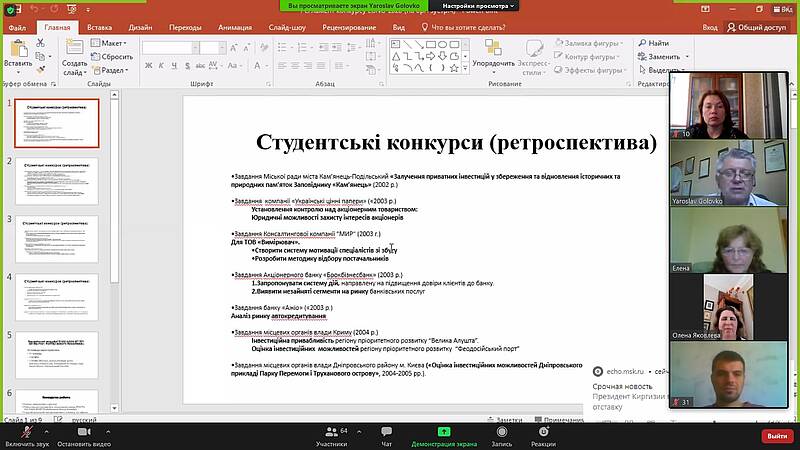
Task: Select slide 5 thumbnail
Action: pos(57,355)
